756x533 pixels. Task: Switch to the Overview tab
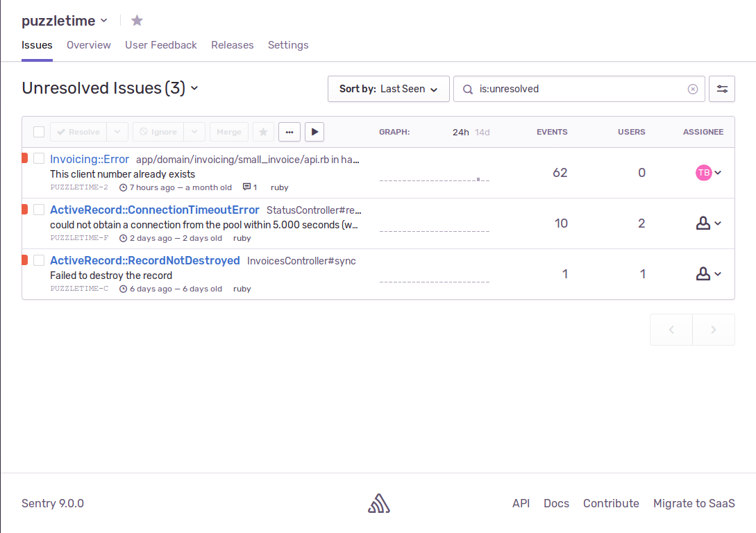coord(89,45)
